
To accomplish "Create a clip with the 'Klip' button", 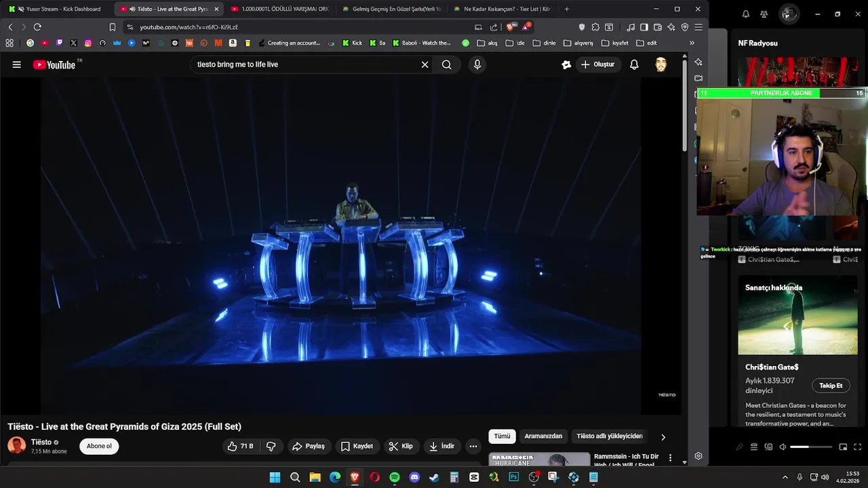I will (x=401, y=446).
